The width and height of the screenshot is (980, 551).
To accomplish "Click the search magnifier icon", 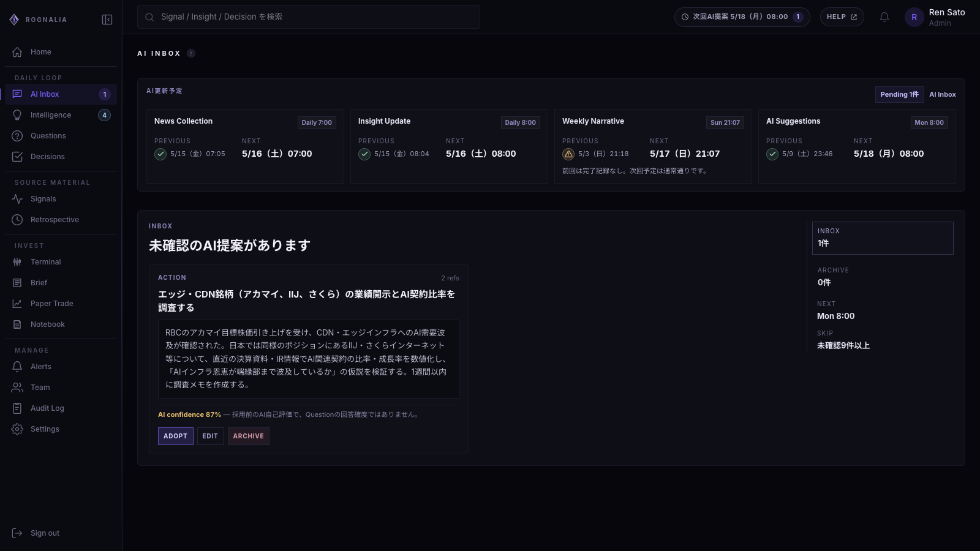I will click(x=149, y=17).
